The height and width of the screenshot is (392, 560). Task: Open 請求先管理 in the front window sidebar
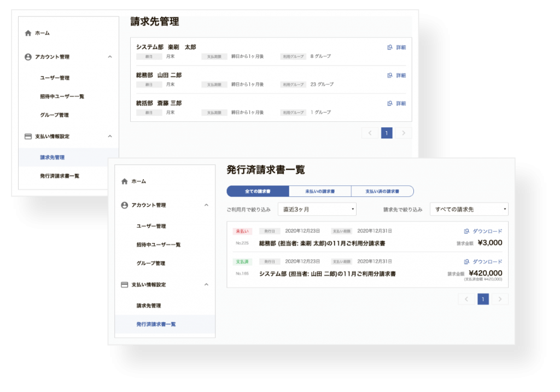click(x=149, y=306)
